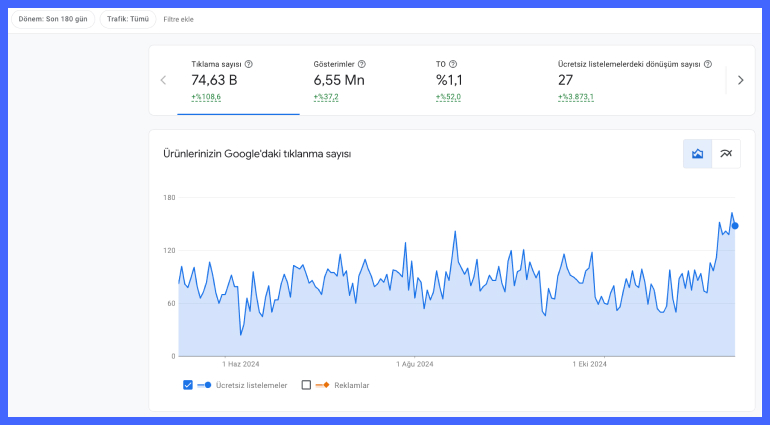Open the Dönem: Son 180 gün selector

53,19
